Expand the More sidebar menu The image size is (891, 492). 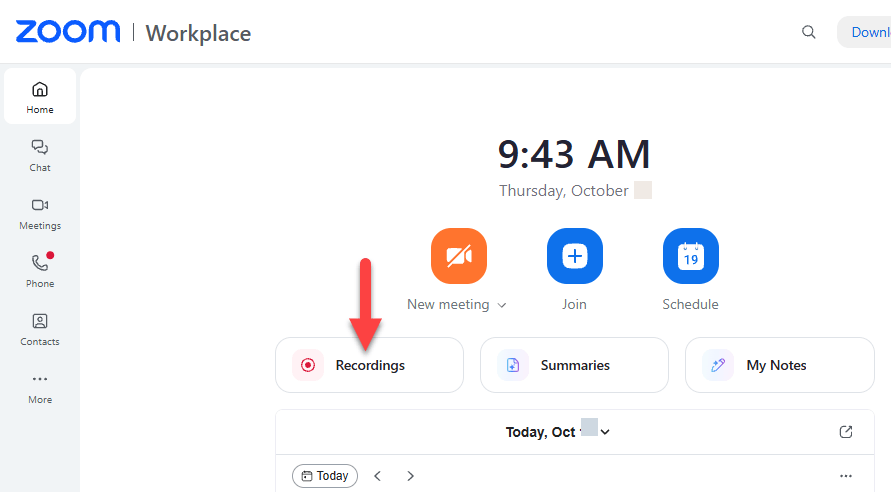pyautogui.click(x=40, y=388)
